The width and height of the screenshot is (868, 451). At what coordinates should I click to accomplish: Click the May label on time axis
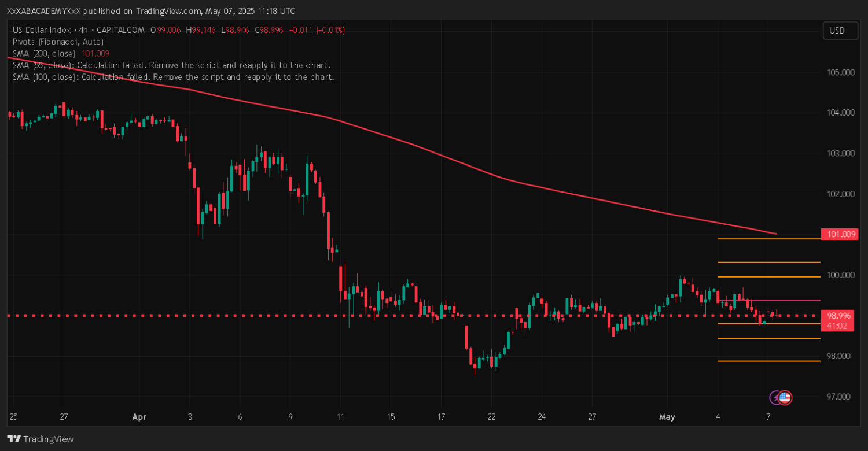[667, 416]
